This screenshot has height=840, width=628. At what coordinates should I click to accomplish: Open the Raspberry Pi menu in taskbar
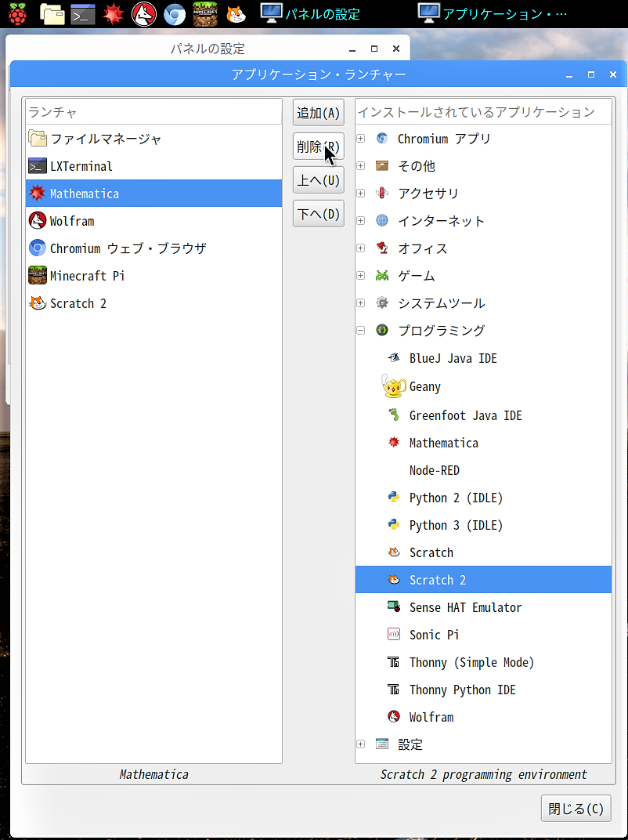tap(16, 14)
